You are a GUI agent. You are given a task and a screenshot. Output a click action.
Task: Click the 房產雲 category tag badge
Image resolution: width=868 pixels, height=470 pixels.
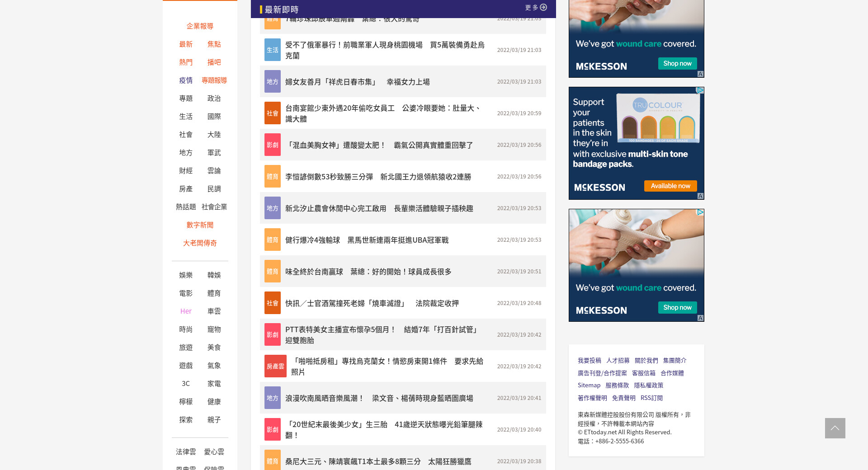click(275, 367)
